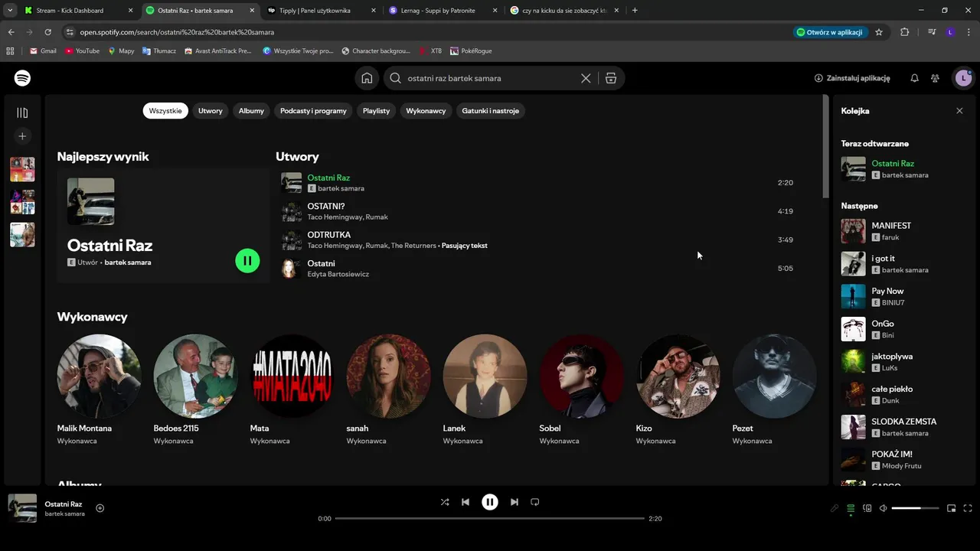Image resolution: width=980 pixels, height=551 pixels.
Task: Click the lyrics microphone icon
Action: 835,508
